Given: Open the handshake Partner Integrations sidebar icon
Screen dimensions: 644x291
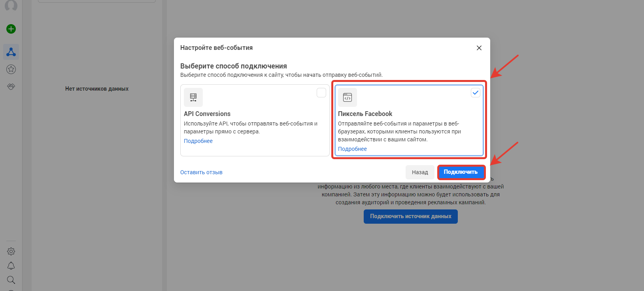Looking at the screenshot, I should [x=11, y=86].
